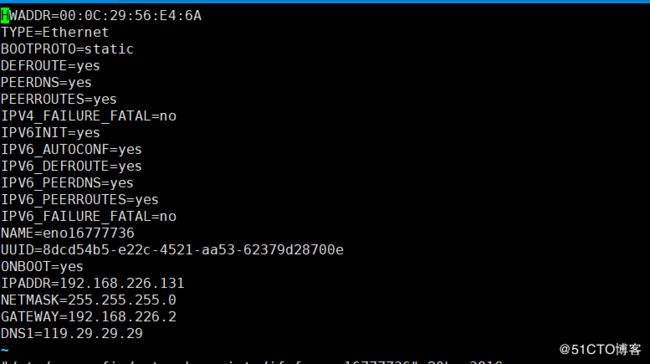
Task: Click the IPV6_PEERROUTES=yes line
Action: point(80,200)
